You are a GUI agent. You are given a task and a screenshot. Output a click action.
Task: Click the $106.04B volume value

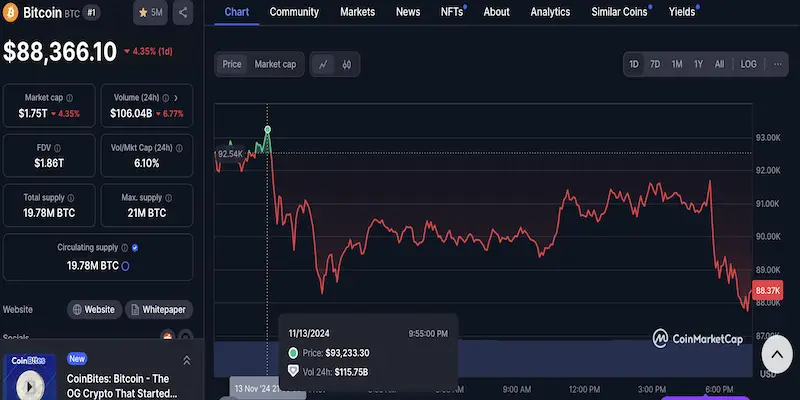(x=131, y=114)
